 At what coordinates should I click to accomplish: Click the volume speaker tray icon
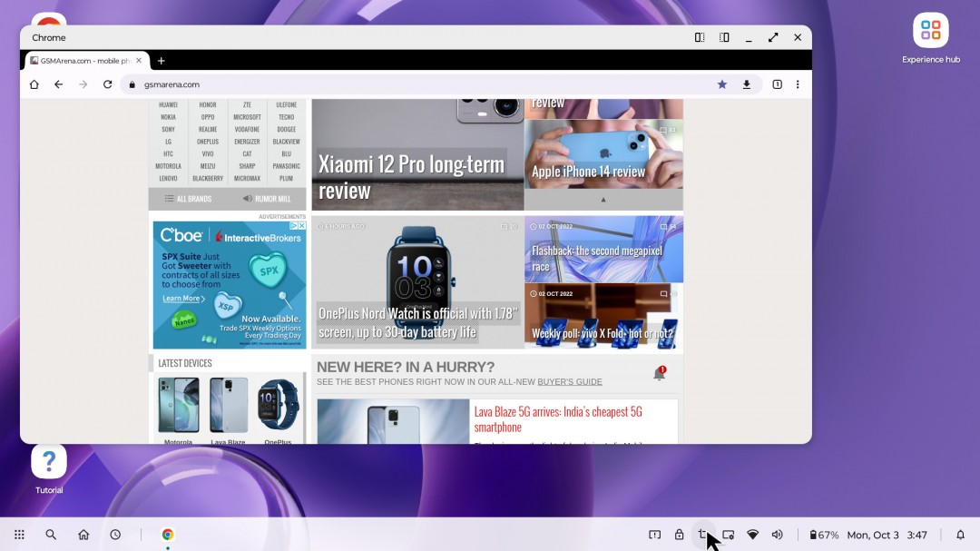point(777,535)
